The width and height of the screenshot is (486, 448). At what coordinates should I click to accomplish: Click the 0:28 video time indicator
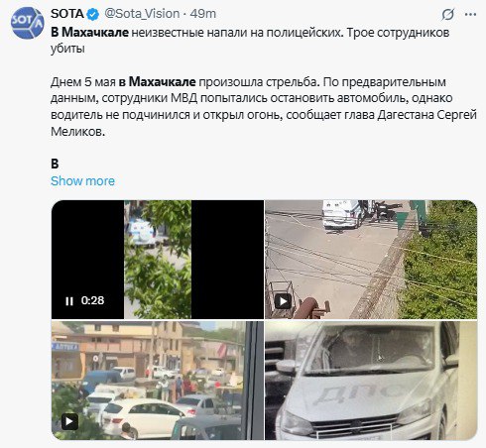[x=92, y=300]
